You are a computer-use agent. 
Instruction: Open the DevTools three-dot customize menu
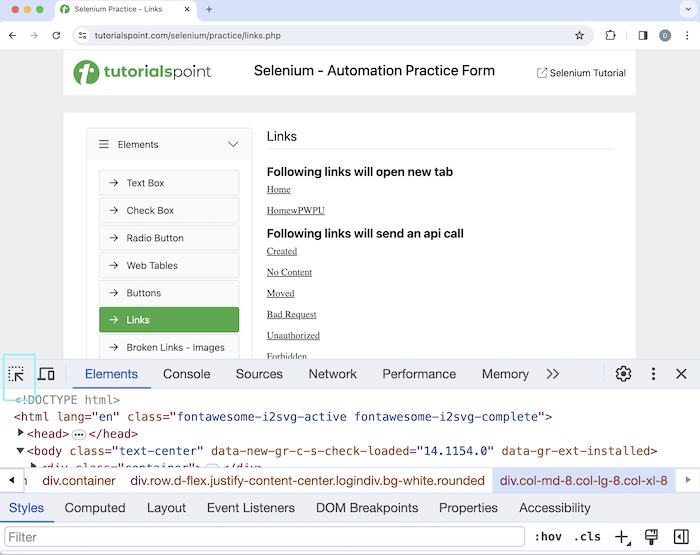653,374
